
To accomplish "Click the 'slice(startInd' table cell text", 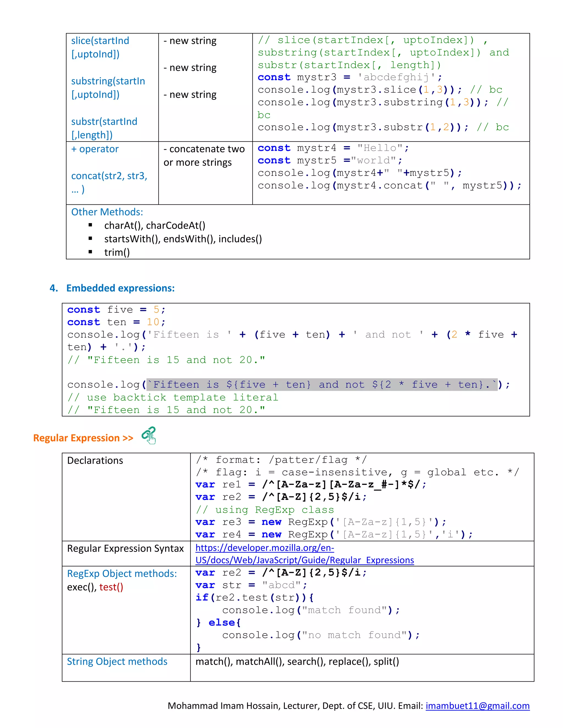I will (x=100, y=41).
